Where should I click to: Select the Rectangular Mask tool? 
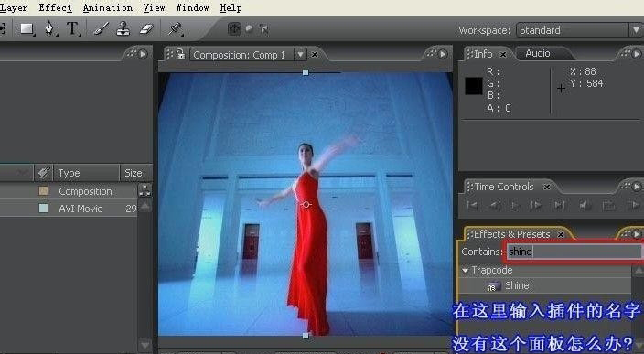point(27,29)
